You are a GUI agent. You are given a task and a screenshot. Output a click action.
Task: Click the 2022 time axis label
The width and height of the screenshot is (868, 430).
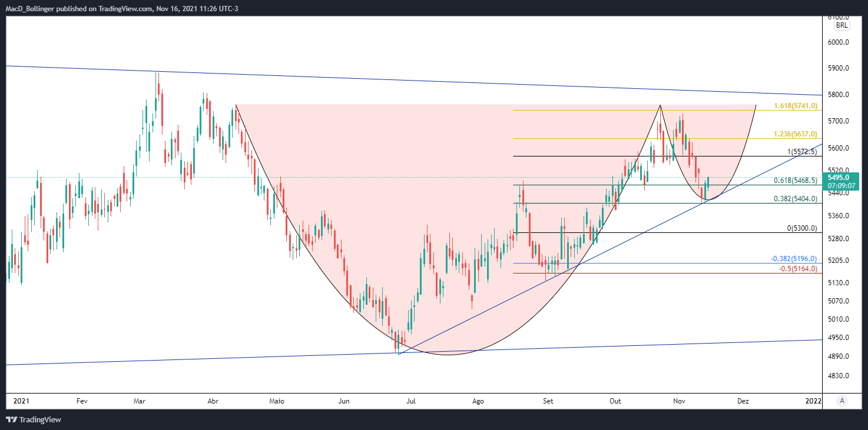(x=813, y=401)
